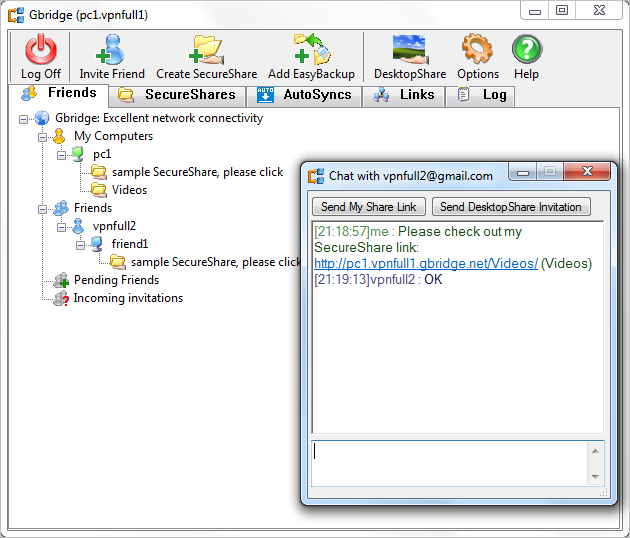630x538 pixels.
Task: Click the Gbridge globe icon in tree
Action: click(42, 118)
